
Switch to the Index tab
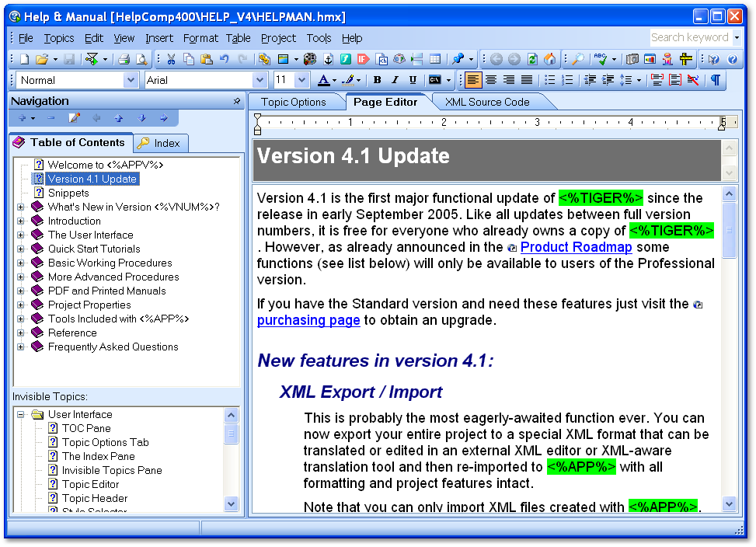pyautogui.click(x=161, y=143)
